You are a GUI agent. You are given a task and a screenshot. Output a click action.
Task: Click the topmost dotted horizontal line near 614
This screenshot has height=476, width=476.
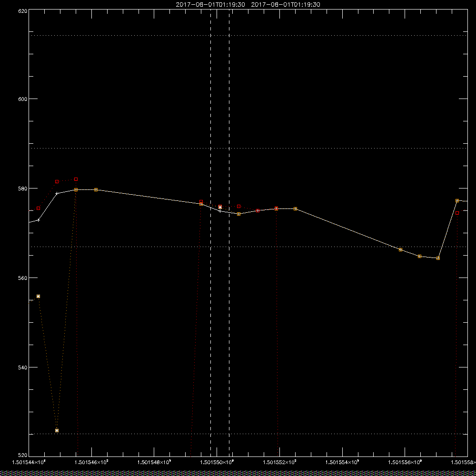(248, 36)
